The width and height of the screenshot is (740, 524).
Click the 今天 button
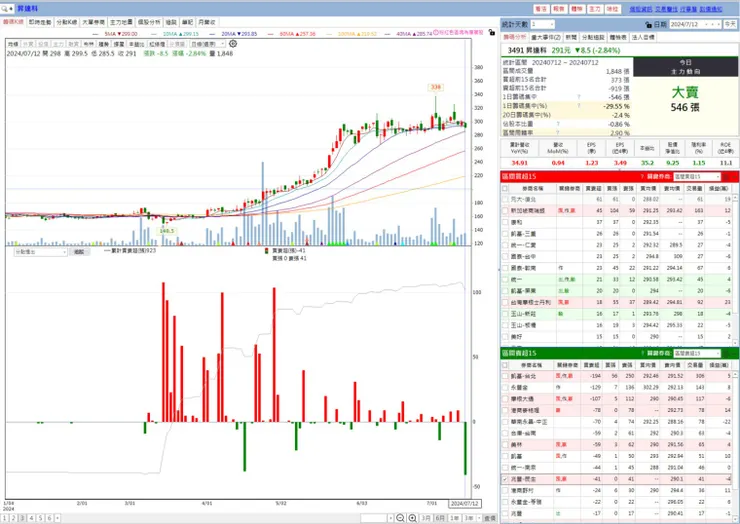click(x=730, y=25)
